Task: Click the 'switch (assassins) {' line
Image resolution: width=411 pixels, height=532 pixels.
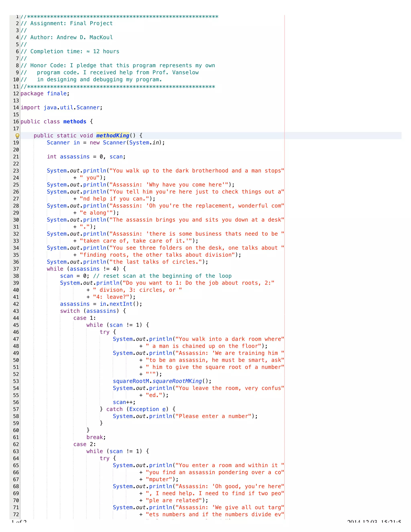Action: tap(93, 311)
